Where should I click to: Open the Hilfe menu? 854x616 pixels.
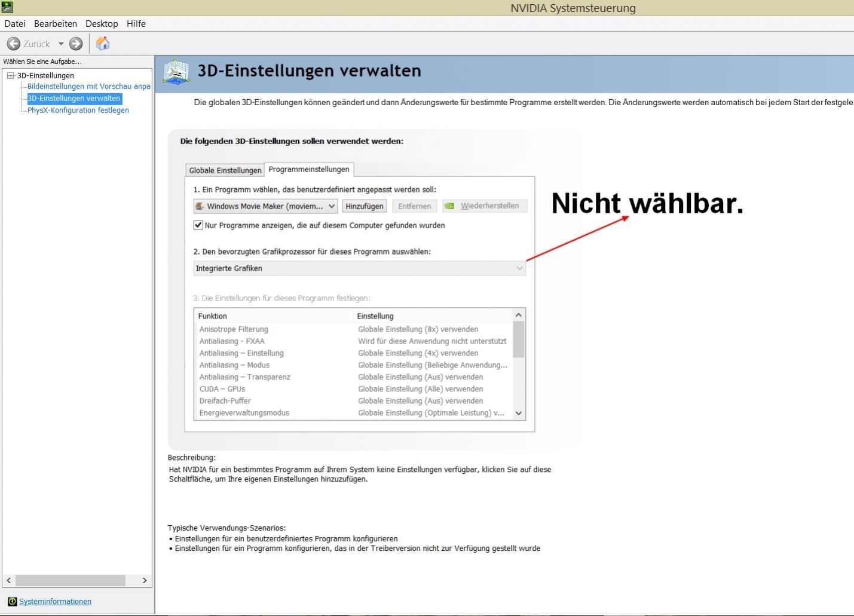136,24
